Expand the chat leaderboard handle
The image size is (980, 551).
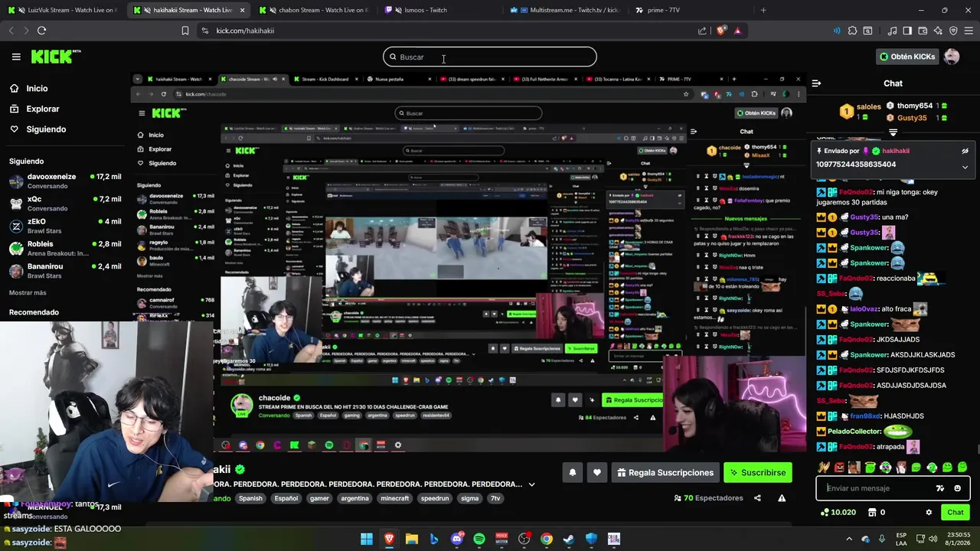(x=893, y=133)
